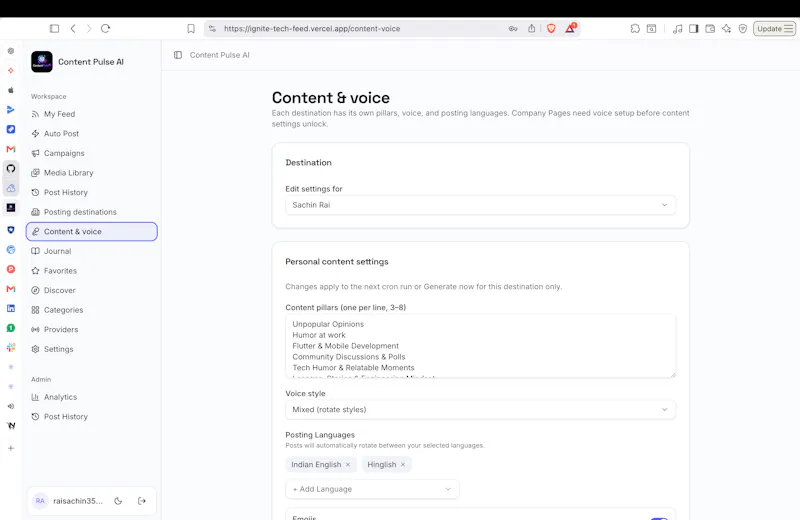The width and height of the screenshot is (800, 520).
Task: Click the Leo AI sparkle icon
Action: point(727,29)
